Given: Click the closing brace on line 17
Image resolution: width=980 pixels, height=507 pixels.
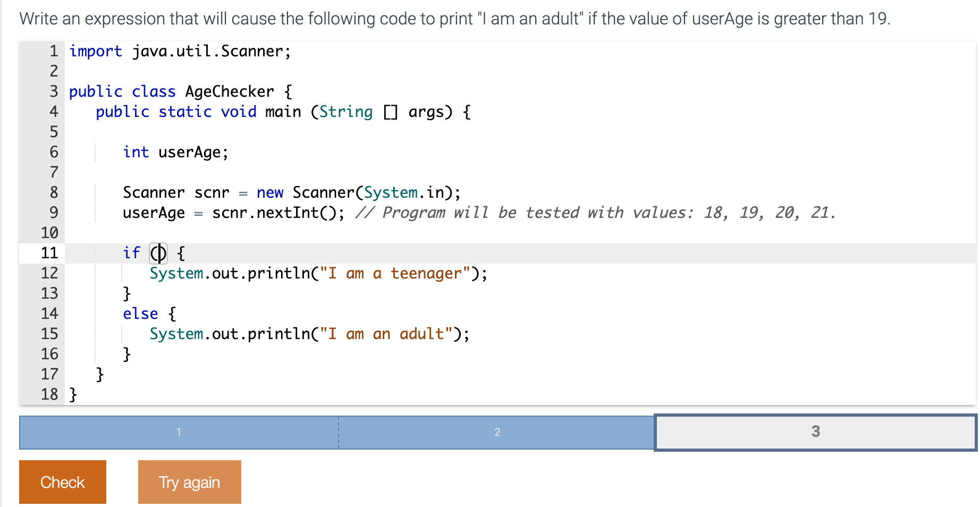Looking at the screenshot, I should (x=99, y=374).
